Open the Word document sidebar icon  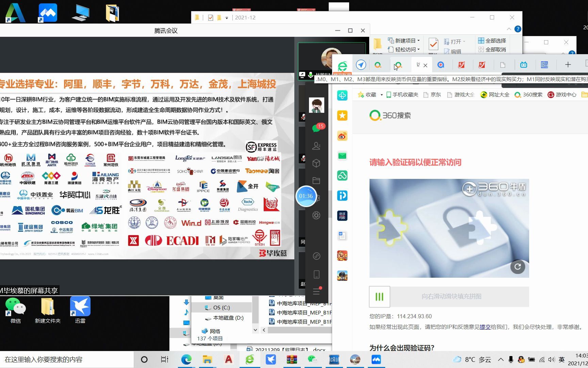[342, 236]
